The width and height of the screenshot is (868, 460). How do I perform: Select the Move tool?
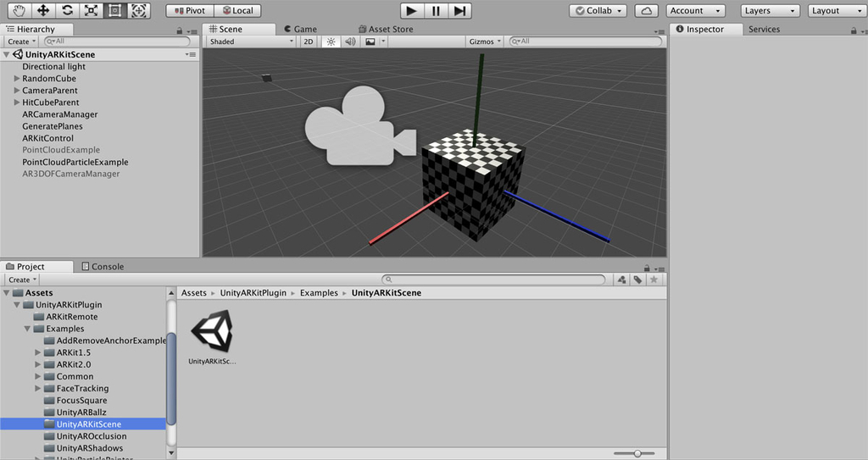(x=43, y=10)
